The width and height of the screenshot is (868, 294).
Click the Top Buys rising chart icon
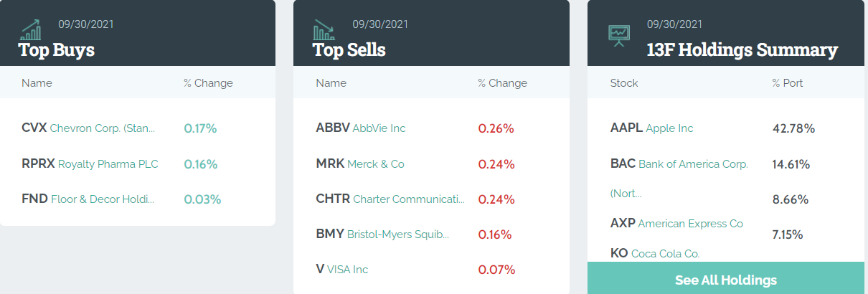[x=30, y=30]
